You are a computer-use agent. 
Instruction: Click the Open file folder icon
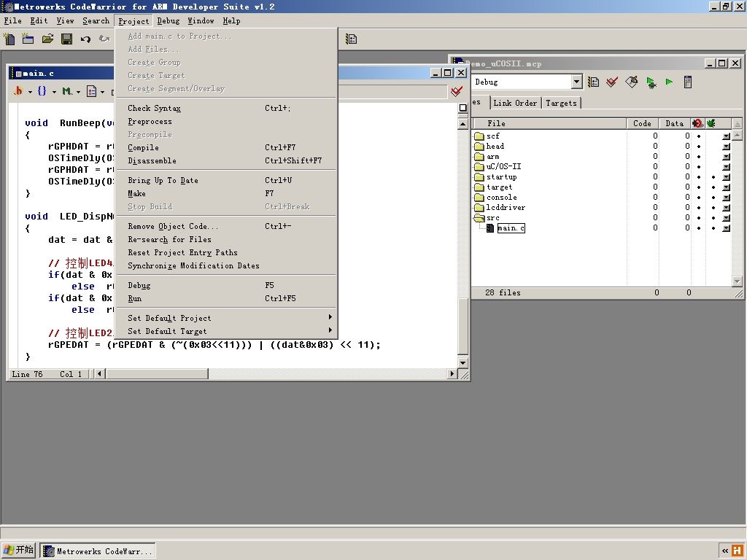coord(47,39)
